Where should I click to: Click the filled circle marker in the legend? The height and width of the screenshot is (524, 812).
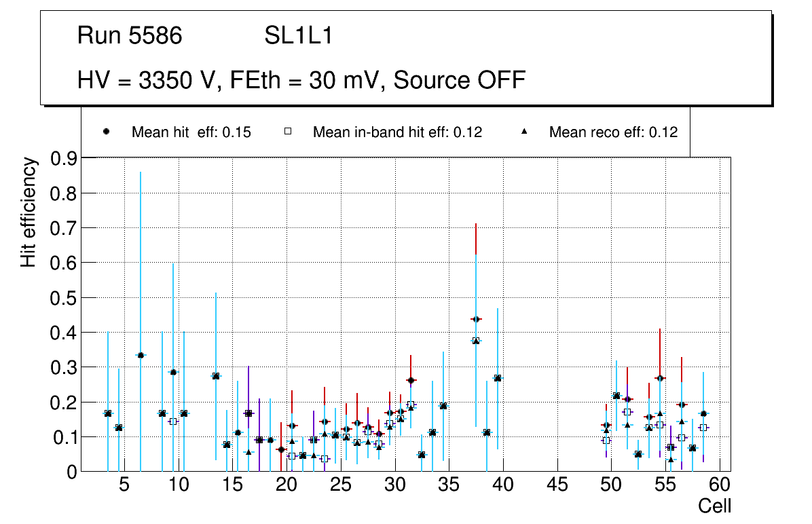coord(106,132)
